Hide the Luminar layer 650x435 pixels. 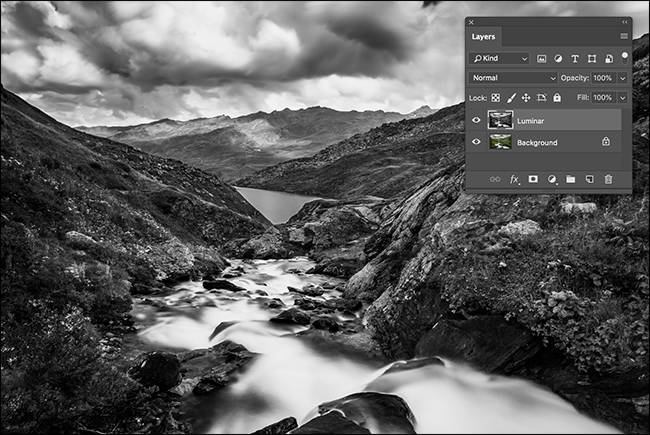pos(476,121)
